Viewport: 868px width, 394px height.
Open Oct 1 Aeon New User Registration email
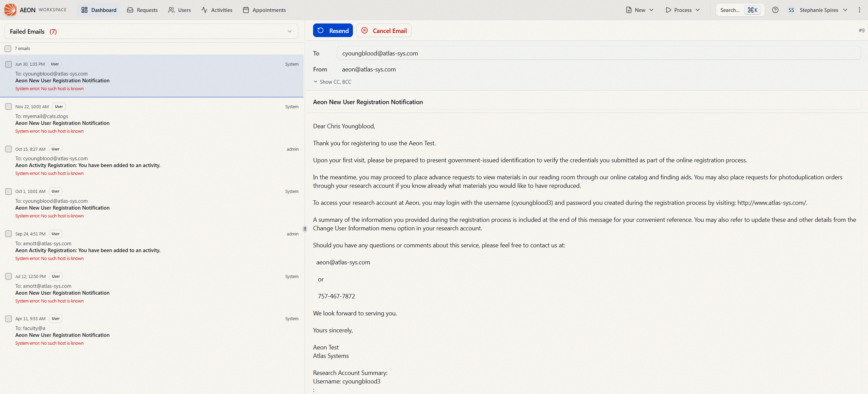(152, 203)
